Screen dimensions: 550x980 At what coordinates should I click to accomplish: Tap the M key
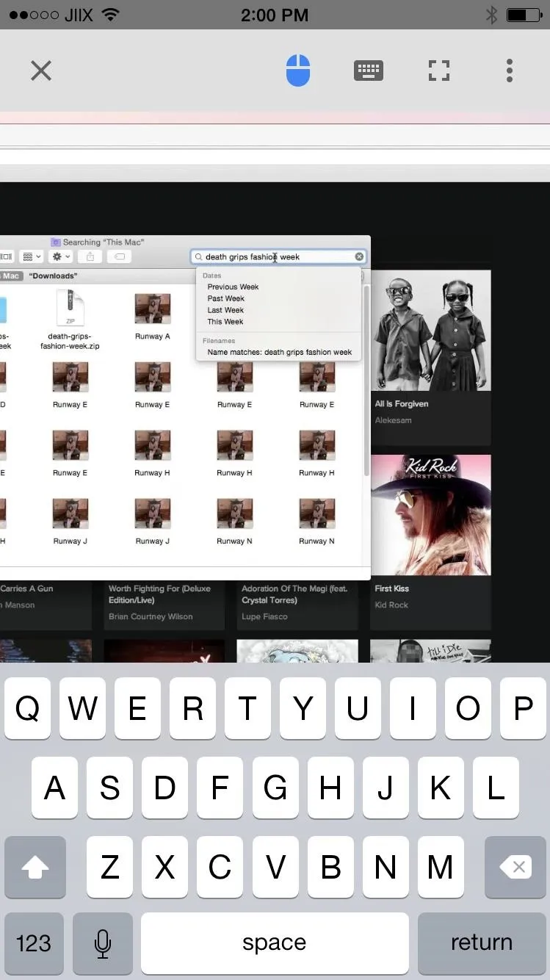point(440,867)
